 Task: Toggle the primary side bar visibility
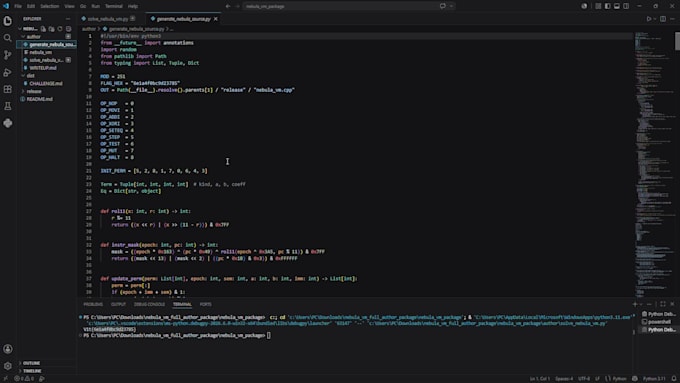coord(607,6)
